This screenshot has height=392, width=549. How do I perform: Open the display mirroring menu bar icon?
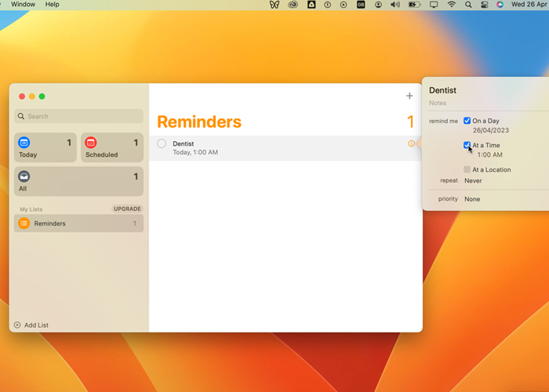point(434,5)
